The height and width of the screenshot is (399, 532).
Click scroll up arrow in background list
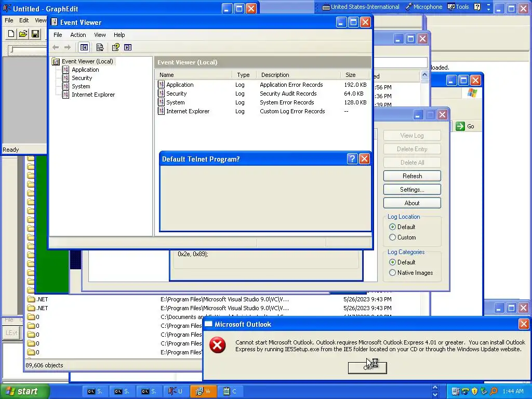(x=424, y=74)
